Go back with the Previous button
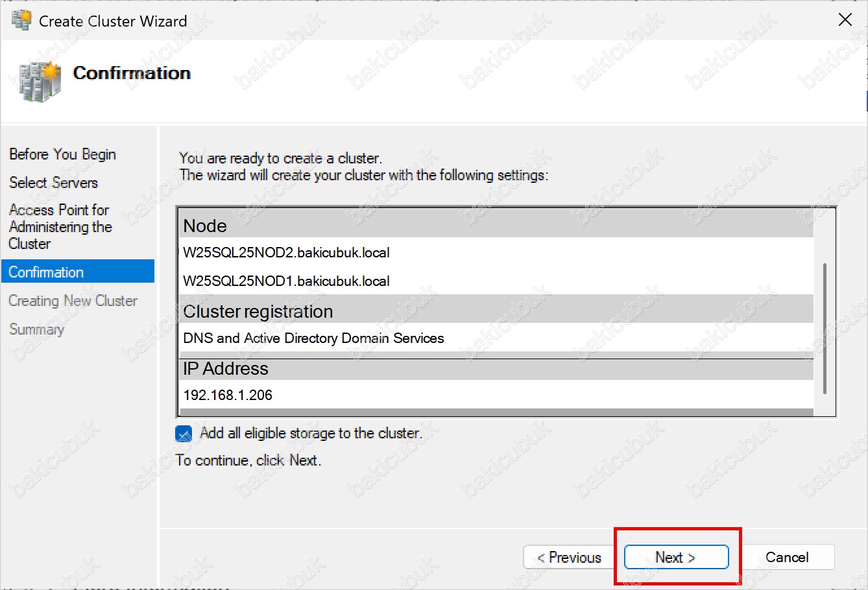868x590 pixels. tap(569, 558)
